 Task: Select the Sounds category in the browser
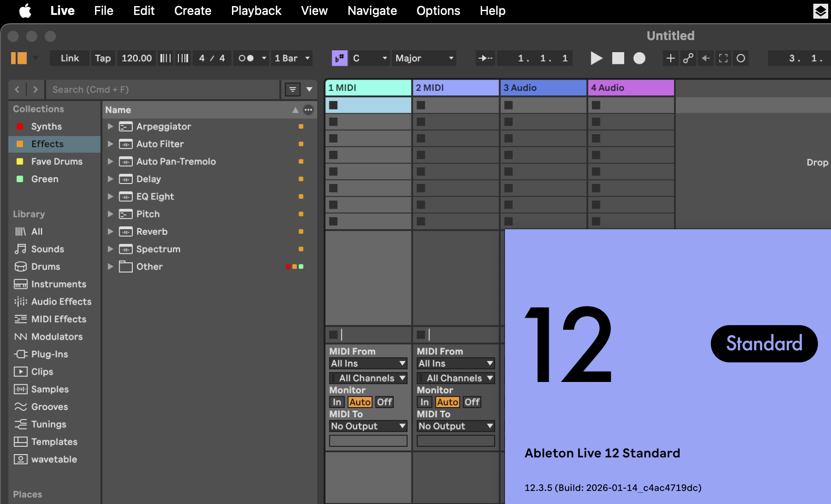(48, 249)
